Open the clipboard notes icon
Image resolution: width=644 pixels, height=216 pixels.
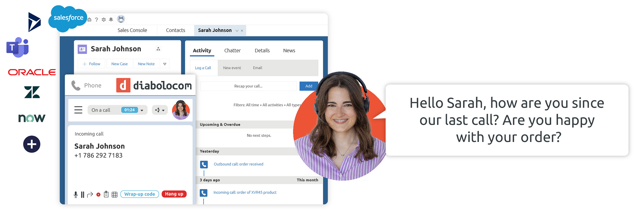[106, 194]
